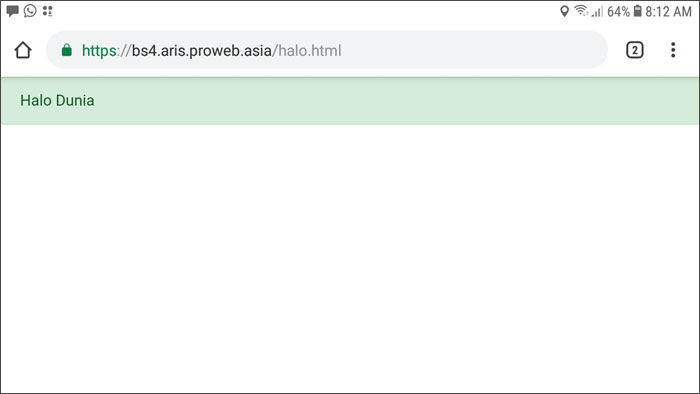Select the bs4.aris.proweb.asia domain text
The width and height of the screenshot is (700, 394).
[201, 51]
